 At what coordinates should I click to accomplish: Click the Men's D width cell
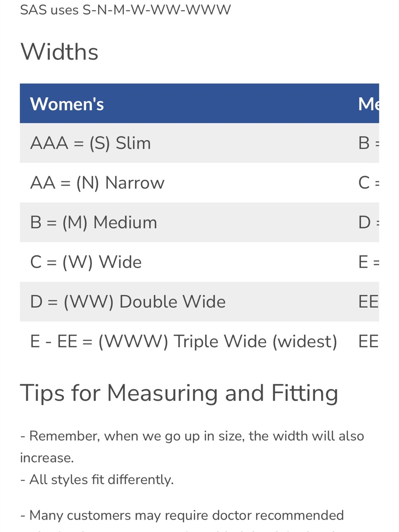369,222
